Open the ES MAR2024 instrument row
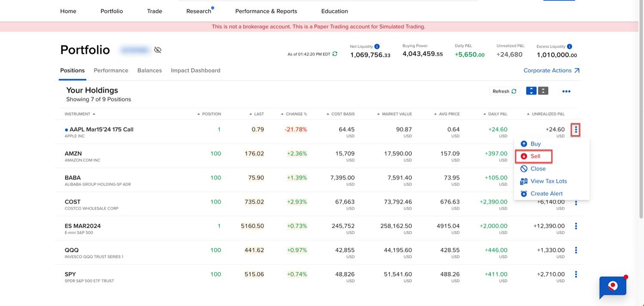 point(83,226)
